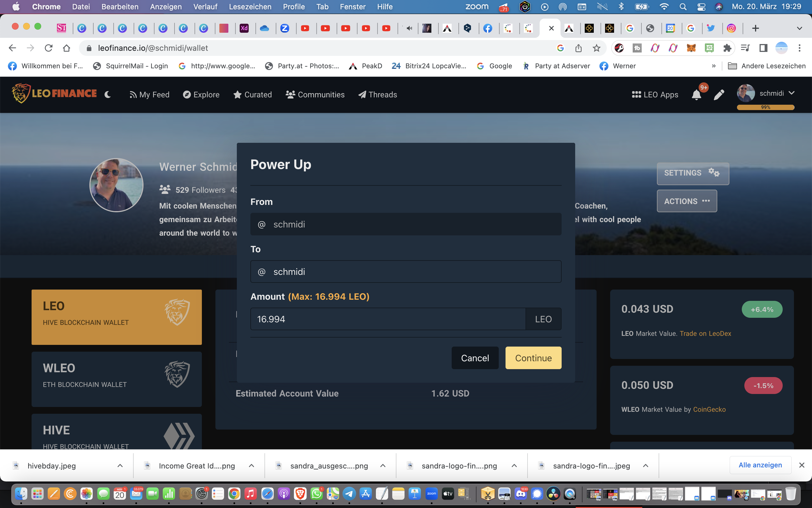Open new browser tab
Screen dimensions: 812x508
tap(755, 28)
